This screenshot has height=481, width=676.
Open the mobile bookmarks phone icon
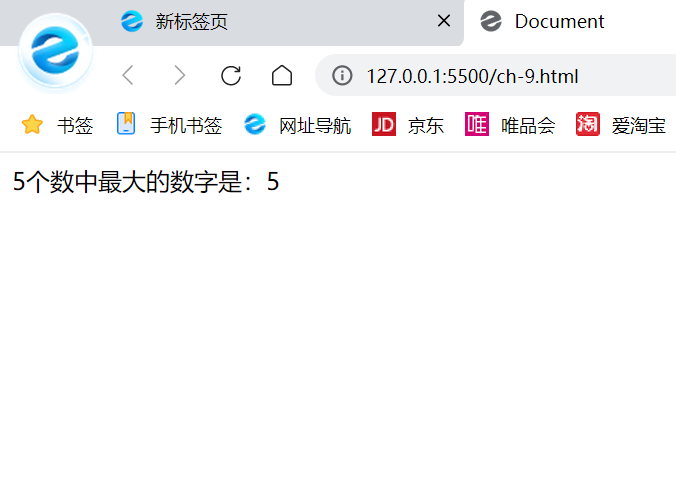[x=126, y=124]
